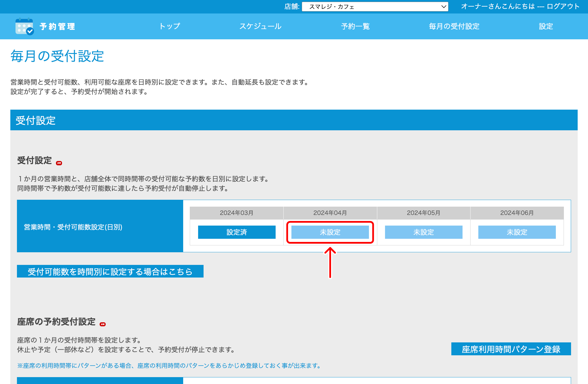This screenshot has width=588, height=384.
Task: Click the ログアウト link
Action: 563,6
